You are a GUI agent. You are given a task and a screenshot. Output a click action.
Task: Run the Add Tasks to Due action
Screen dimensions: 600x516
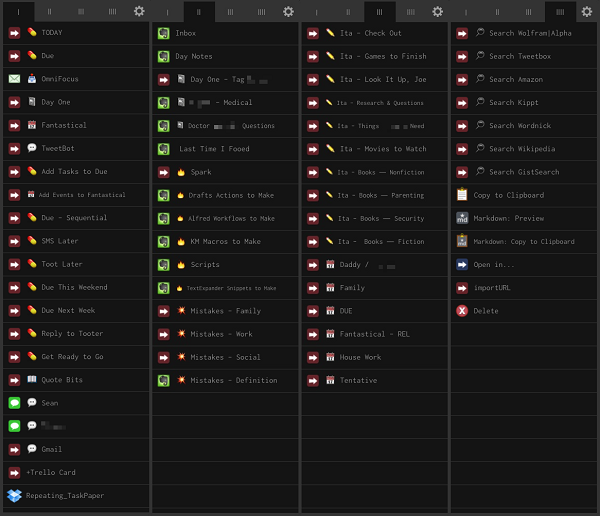[76, 172]
